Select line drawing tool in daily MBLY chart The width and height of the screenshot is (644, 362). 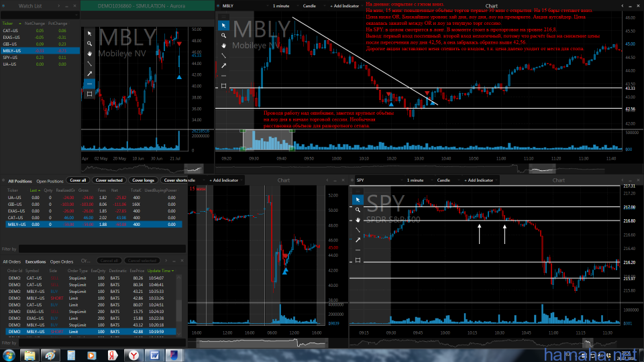click(89, 64)
